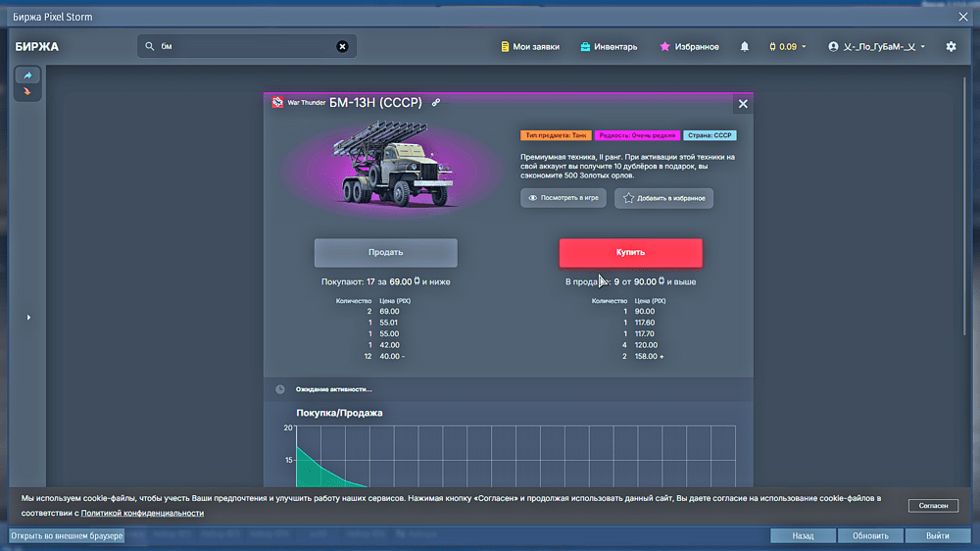Toggle Добавить в избранное star button

point(664,198)
